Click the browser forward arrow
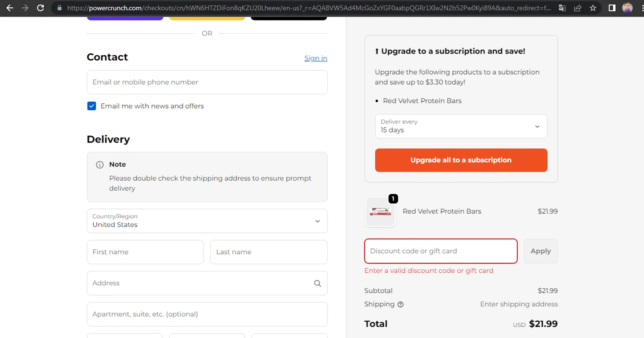Image resolution: width=644 pixels, height=338 pixels. coord(25,8)
